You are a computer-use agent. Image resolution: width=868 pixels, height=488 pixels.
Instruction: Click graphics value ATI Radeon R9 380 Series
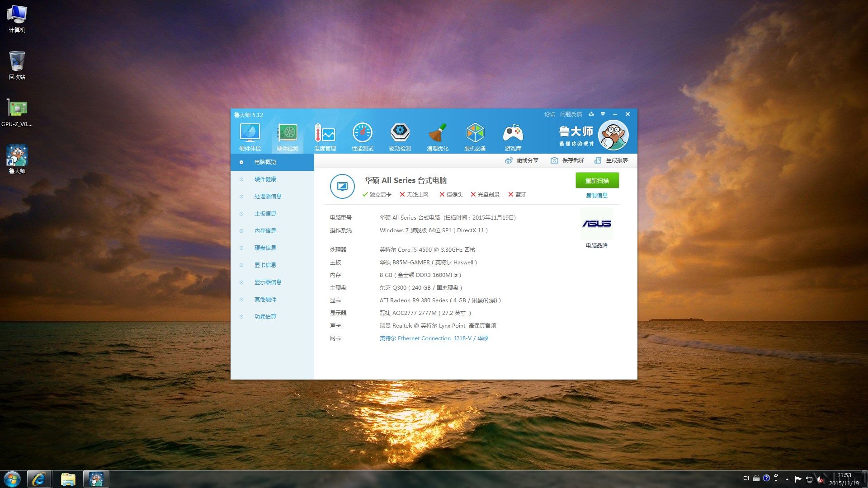[440, 300]
